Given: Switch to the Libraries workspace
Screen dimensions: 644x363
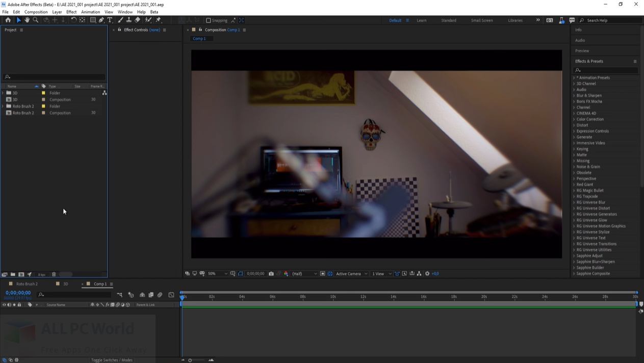Looking at the screenshot, I should (x=515, y=20).
